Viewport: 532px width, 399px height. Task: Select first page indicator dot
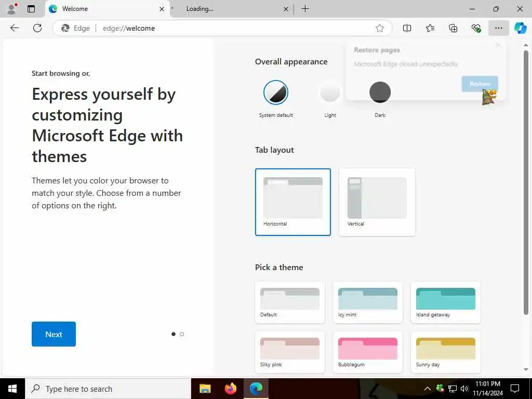(174, 334)
